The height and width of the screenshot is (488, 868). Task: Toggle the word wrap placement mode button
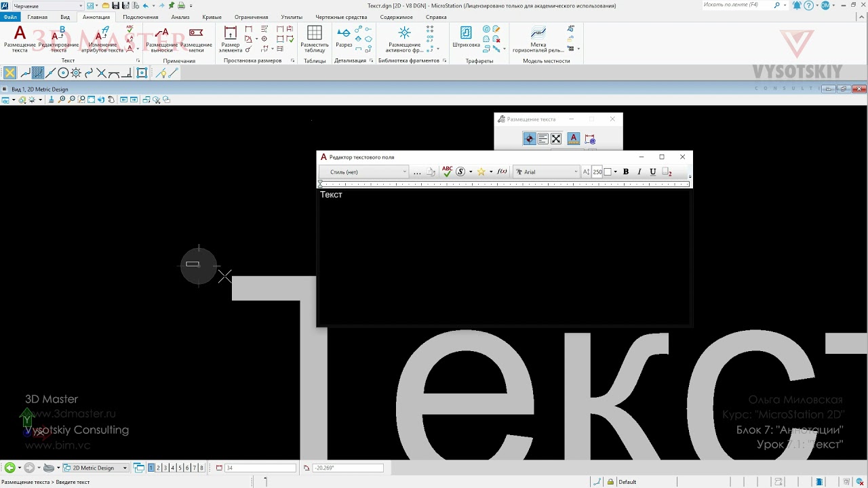click(542, 138)
